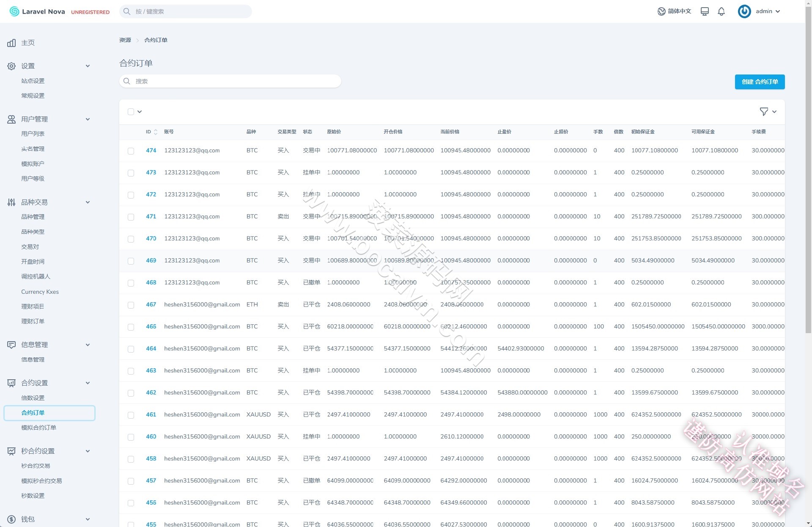Click the 钱包 dollar icon
Screen dimensions: 812x527
pyautogui.click(x=11, y=519)
